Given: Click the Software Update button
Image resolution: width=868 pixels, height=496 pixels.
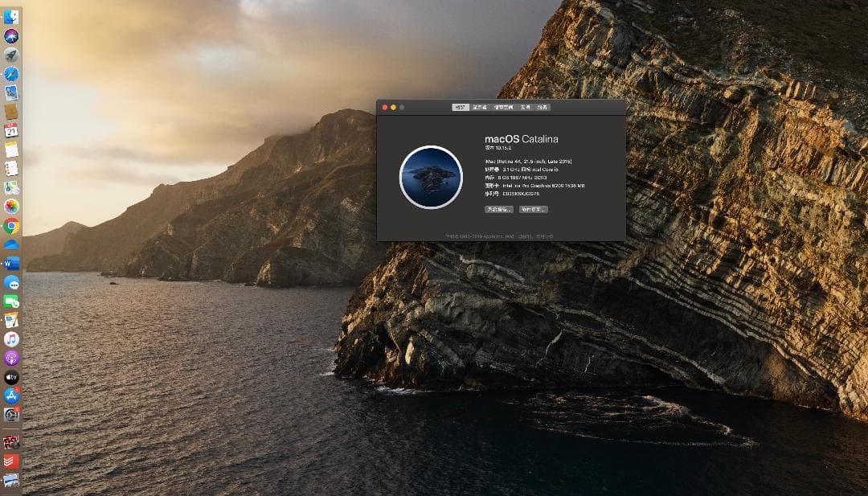Looking at the screenshot, I should (534, 210).
